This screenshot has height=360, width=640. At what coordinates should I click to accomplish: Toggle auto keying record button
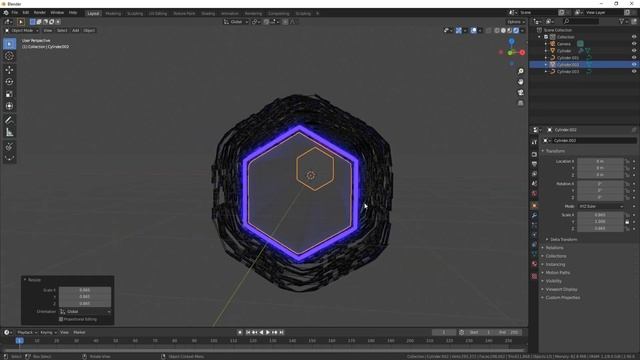240,333
